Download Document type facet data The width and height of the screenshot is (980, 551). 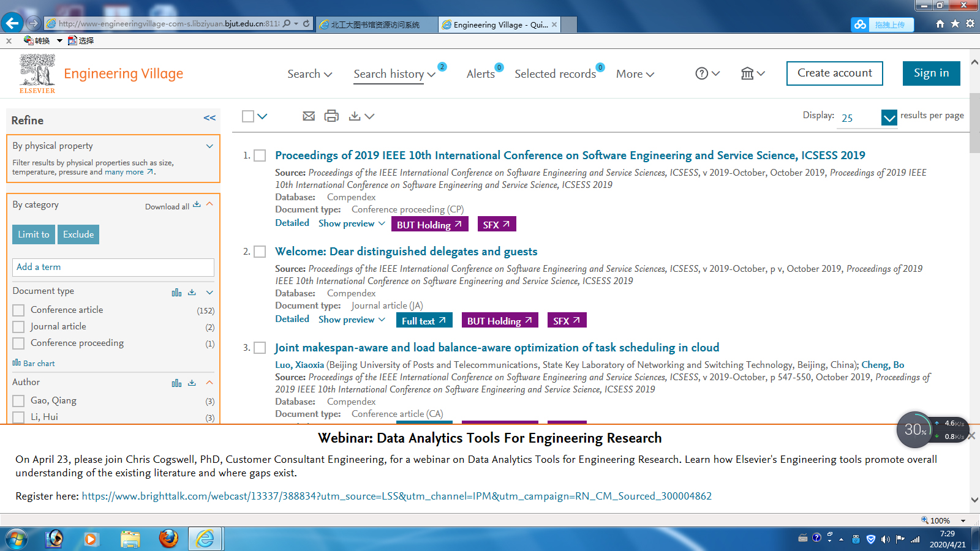tap(192, 293)
